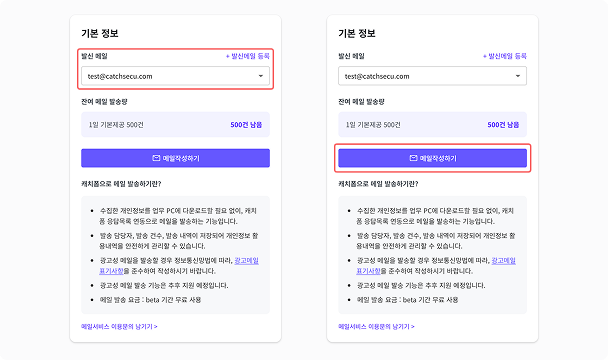Click 기본 정보 heading in right card

point(357,33)
